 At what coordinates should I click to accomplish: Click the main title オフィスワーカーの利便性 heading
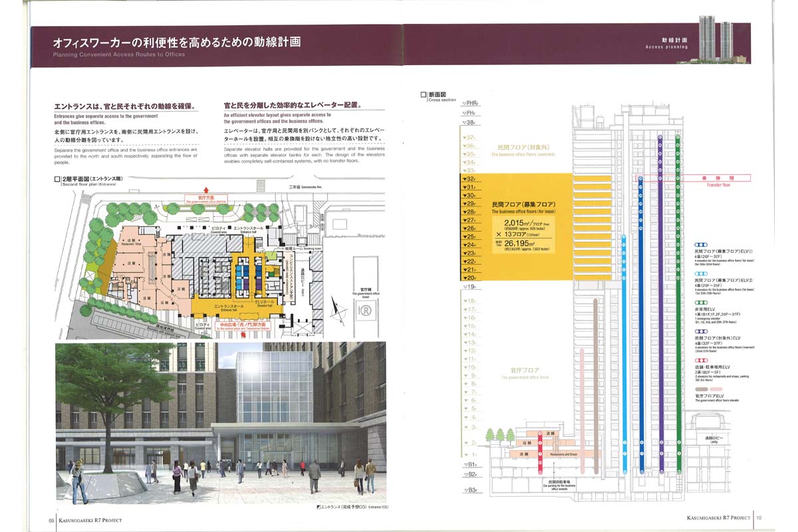click(x=177, y=43)
